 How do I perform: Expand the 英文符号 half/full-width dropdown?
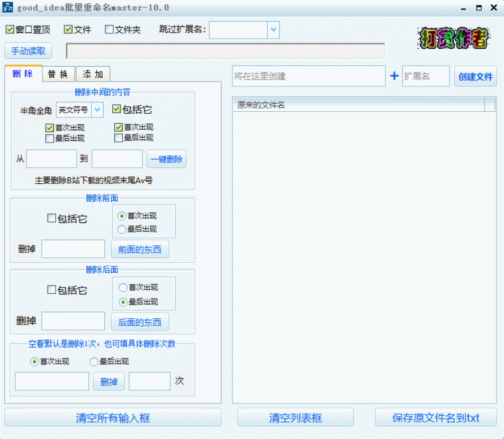tap(97, 110)
